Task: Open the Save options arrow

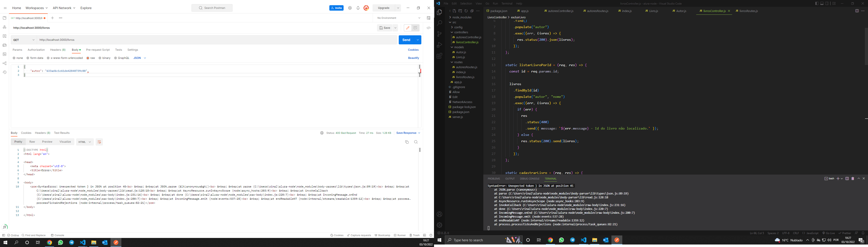Action: point(396,28)
